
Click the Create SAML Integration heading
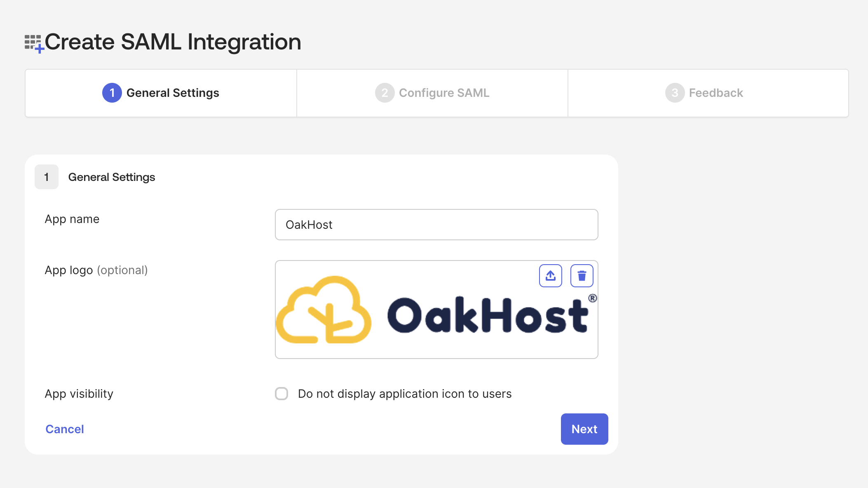point(173,42)
